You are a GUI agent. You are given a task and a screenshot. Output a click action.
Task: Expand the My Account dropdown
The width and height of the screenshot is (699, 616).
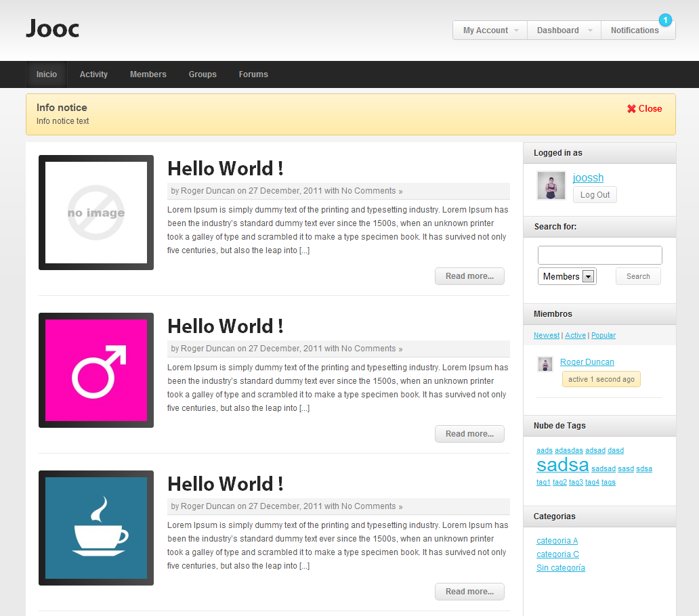[x=490, y=30]
